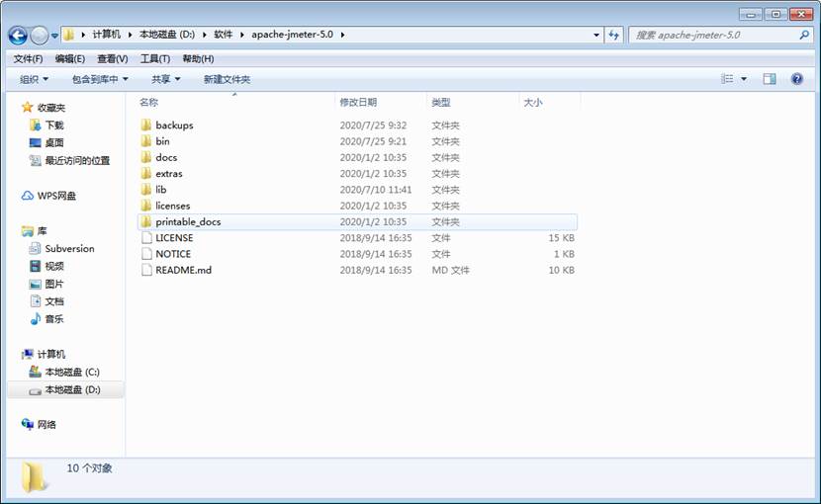Image resolution: width=821 pixels, height=504 pixels.
Task: Expand the arrow after 软件 breadcrumb
Action: point(242,35)
